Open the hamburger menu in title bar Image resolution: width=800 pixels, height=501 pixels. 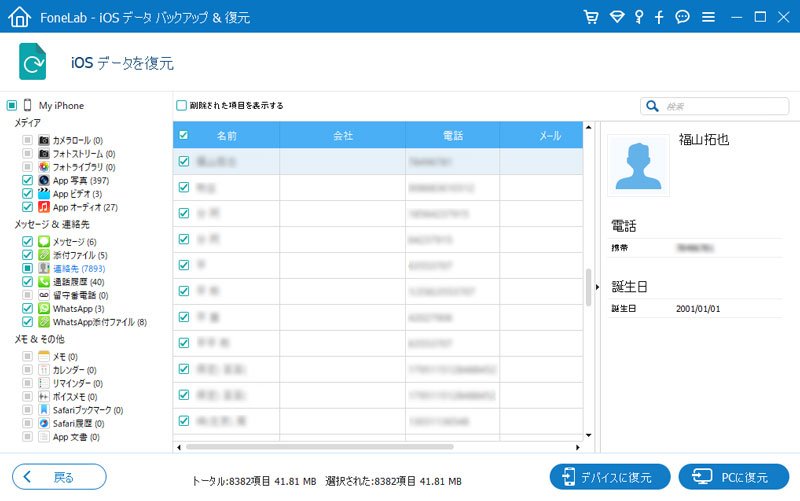point(708,17)
